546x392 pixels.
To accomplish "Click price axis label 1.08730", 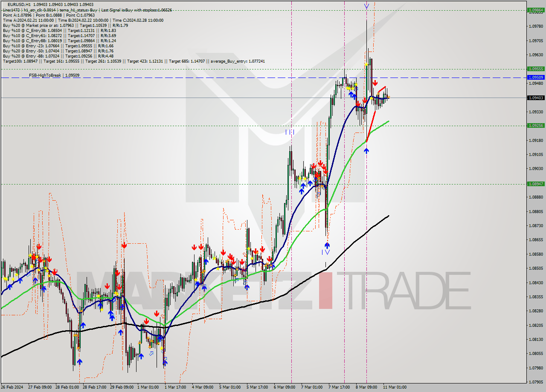I will (535, 226).
